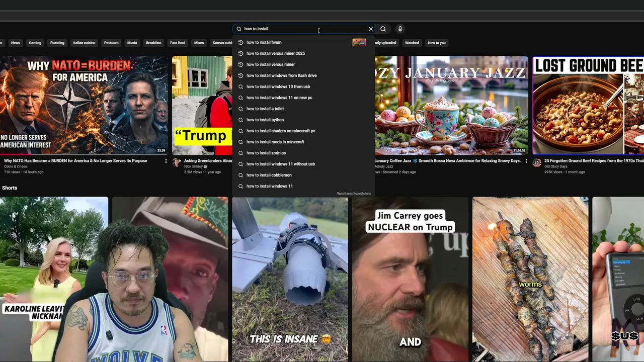Screen dimensions: 644x362
Task: Filter the feed by the News chip
Action: coord(16,43)
